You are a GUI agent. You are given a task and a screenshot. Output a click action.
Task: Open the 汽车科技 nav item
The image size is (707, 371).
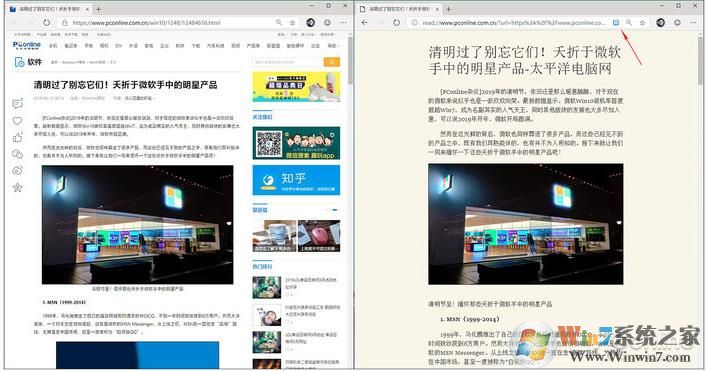point(216,46)
